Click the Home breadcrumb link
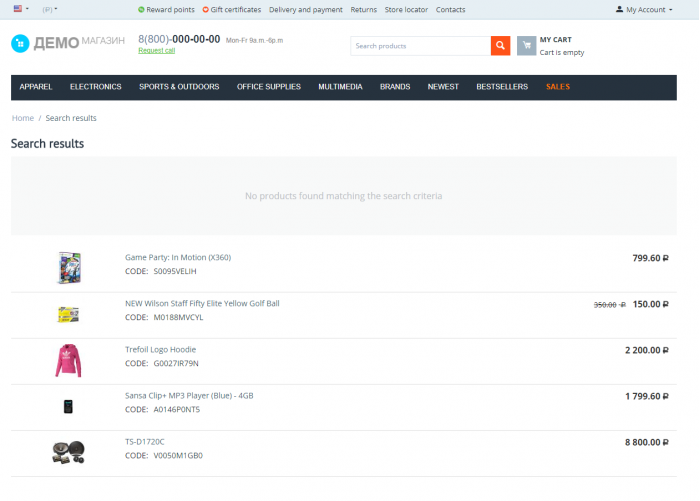This screenshot has height=501, width=700. [x=23, y=118]
